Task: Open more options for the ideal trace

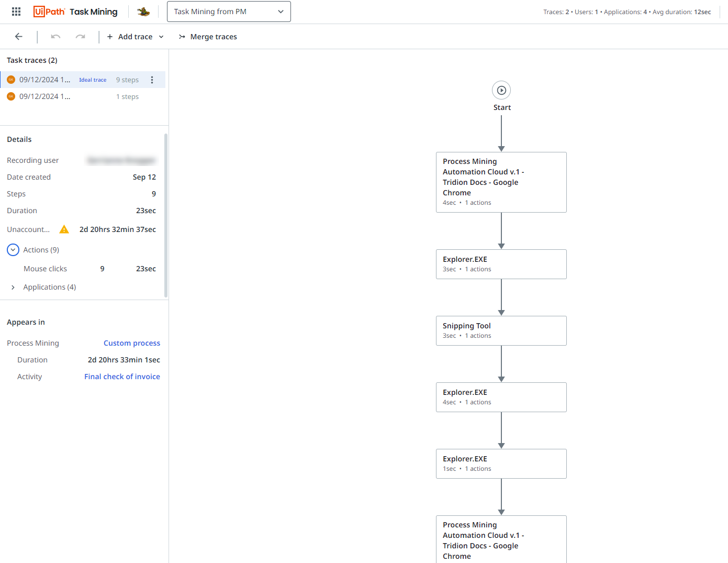Action: coord(152,80)
